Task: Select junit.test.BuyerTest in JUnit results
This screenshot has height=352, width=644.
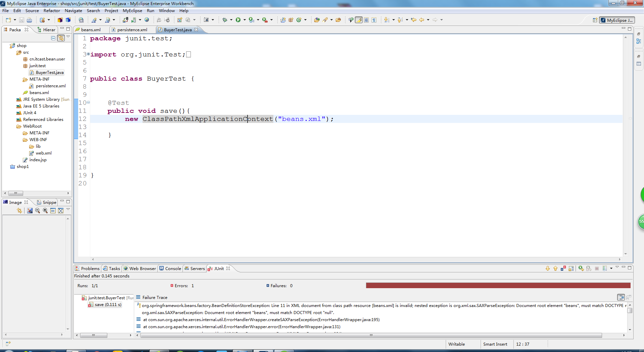Action: (x=107, y=298)
